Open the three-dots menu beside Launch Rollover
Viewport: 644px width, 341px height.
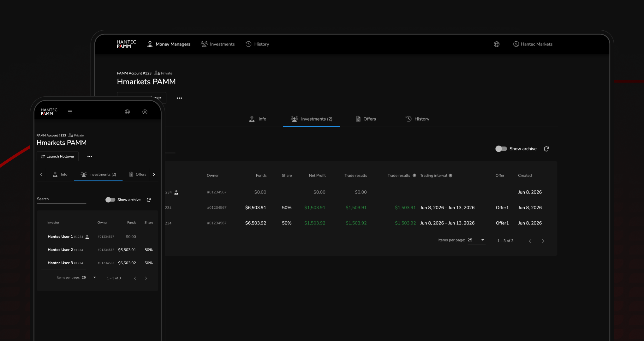click(x=90, y=157)
